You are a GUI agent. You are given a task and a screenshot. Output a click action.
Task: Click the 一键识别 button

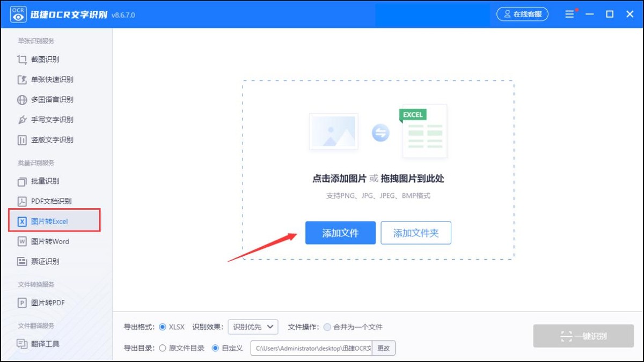point(583,336)
